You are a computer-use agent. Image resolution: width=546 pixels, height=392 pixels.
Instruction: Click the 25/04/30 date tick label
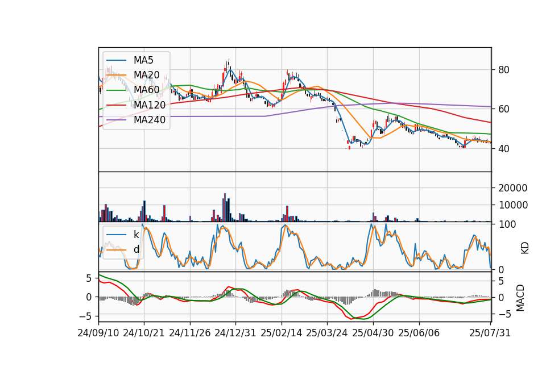point(373,333)
